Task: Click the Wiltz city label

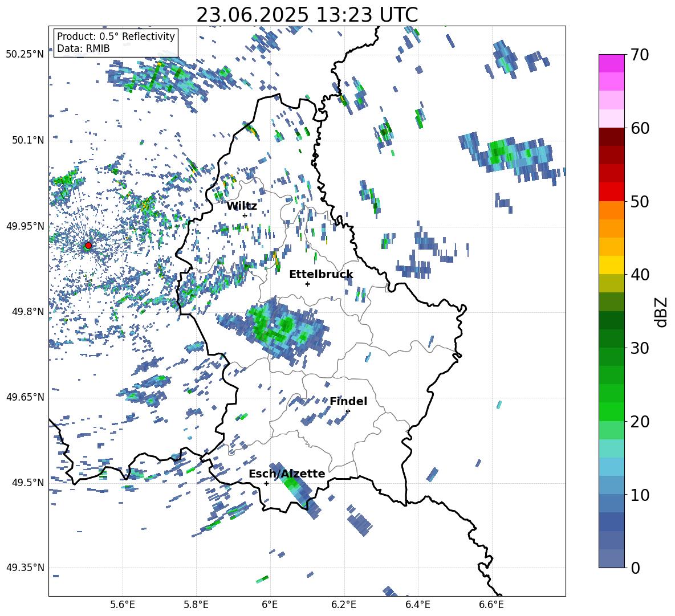Action: (x=242, y=206)
